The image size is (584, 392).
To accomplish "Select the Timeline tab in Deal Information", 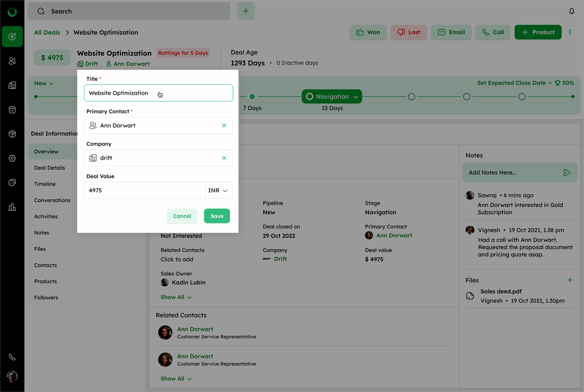I will coord(45,184).
